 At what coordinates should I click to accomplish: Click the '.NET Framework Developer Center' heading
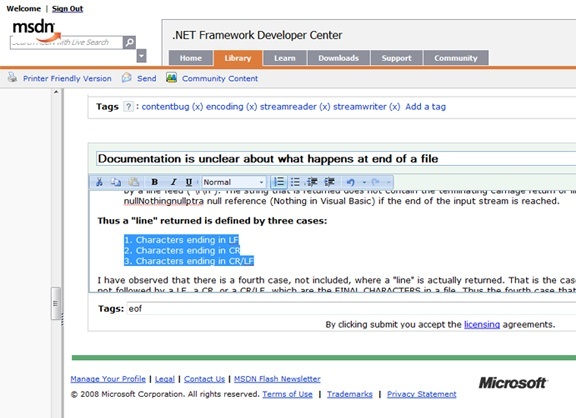pos(257,35)
